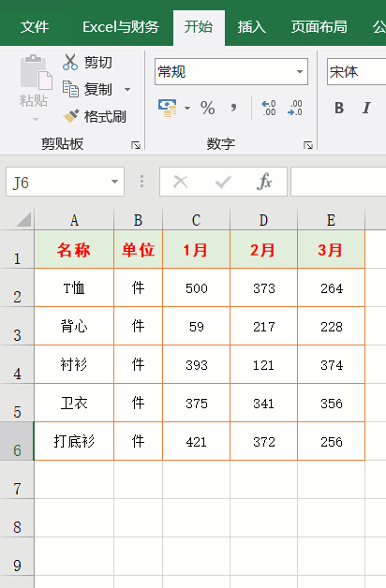The width and height of the screenshot is (386, 588).
Task: Switch to the 插入 tab
Action: (x=251, y=27)
